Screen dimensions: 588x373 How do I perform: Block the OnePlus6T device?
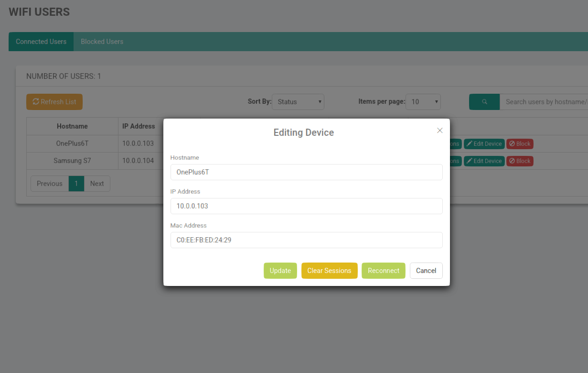[520, 144]
